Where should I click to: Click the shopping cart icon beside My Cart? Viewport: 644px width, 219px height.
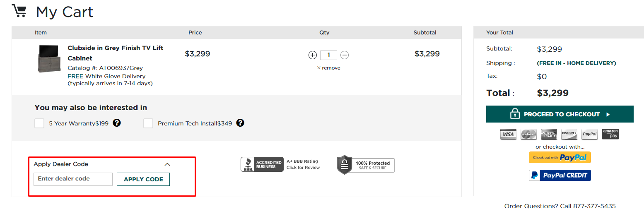click(x=19, y=11)
